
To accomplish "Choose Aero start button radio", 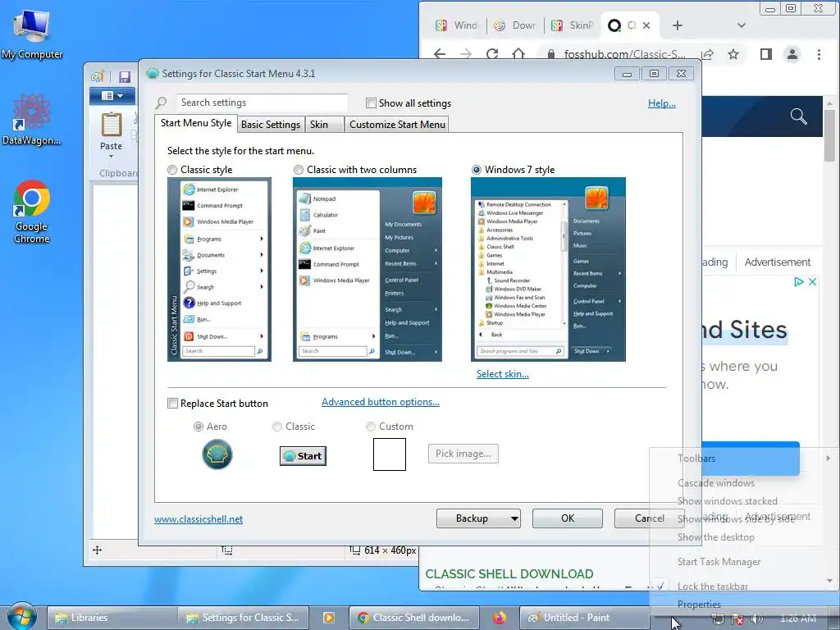I will (199, 427).
